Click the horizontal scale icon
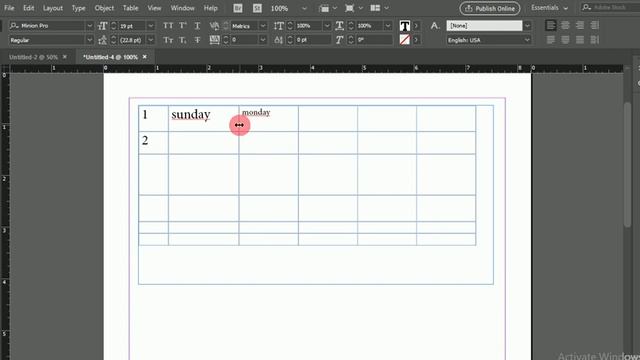Screen dimensions: 640x360 tap(340, 26)
